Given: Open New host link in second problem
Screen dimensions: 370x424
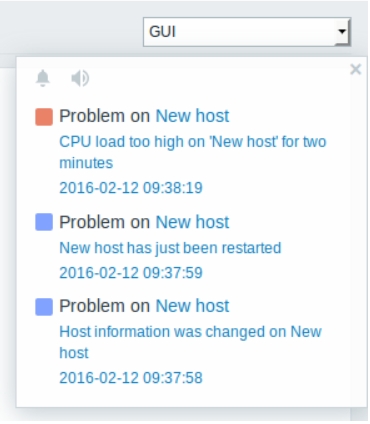Looking at the screenshot, I should tap(192, 222).
